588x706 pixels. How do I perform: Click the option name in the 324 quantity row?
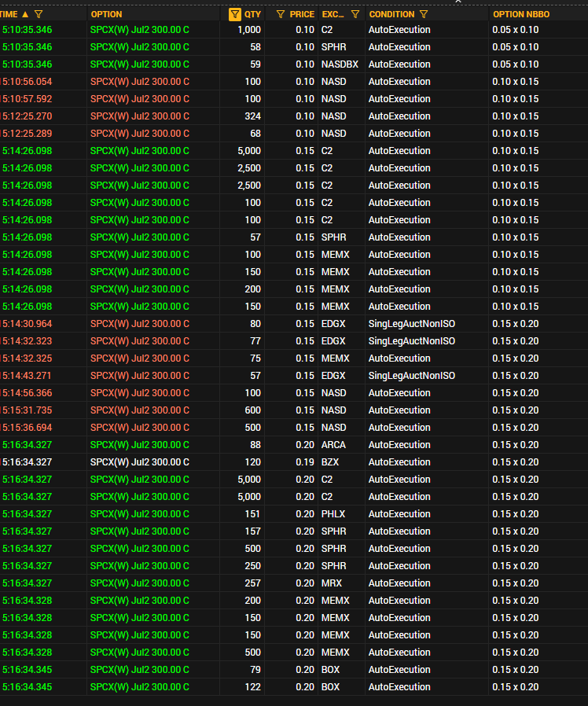pyautogui.click(x=140, y=116)
